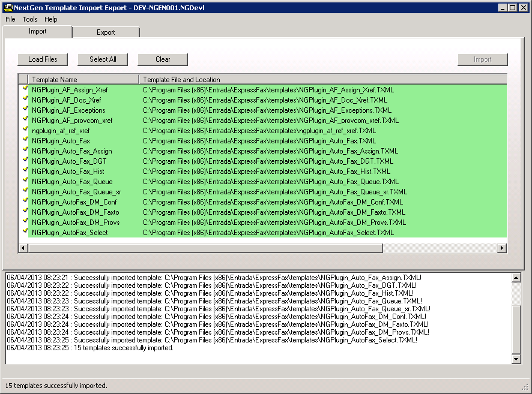This screenshot has height=394, width=532.
Task: Select template name NGPlugin_AutoFax_DM_Faxto
Action: tap(75, 212)
